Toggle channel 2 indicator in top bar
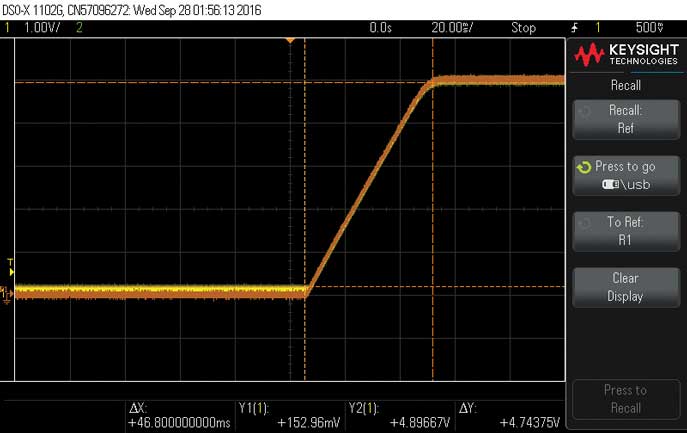The image size is (687, 433). pos(79,28)
